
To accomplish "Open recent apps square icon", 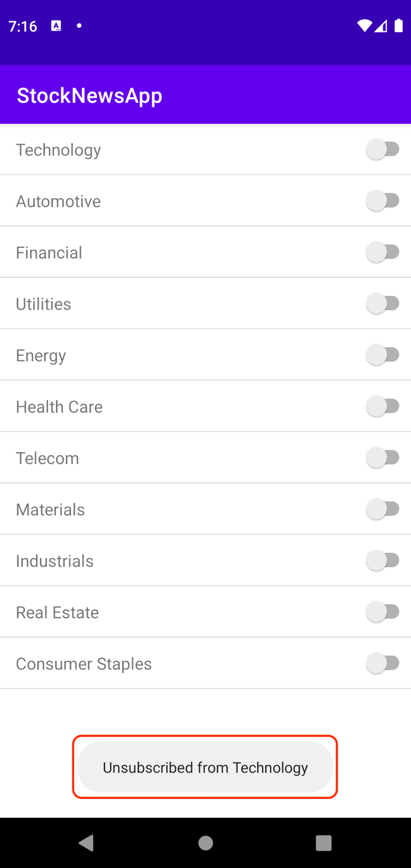I will coord(324,843).
